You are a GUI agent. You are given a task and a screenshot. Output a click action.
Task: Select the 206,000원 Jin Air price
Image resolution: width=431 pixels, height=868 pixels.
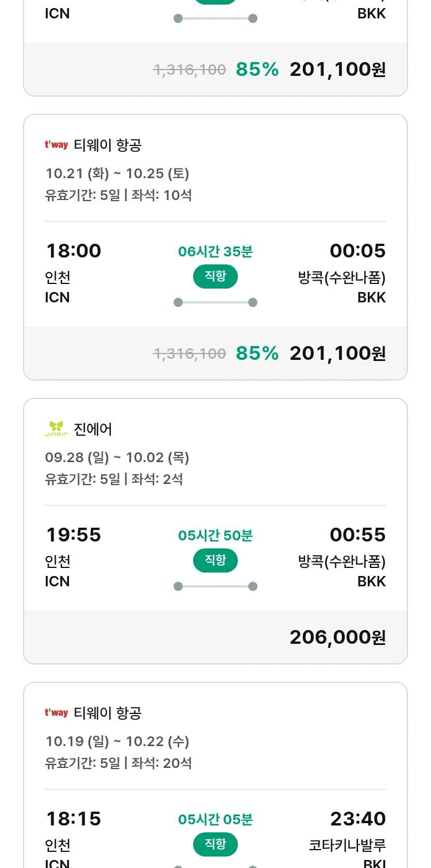pyautogui.click(x=337, y=637)
